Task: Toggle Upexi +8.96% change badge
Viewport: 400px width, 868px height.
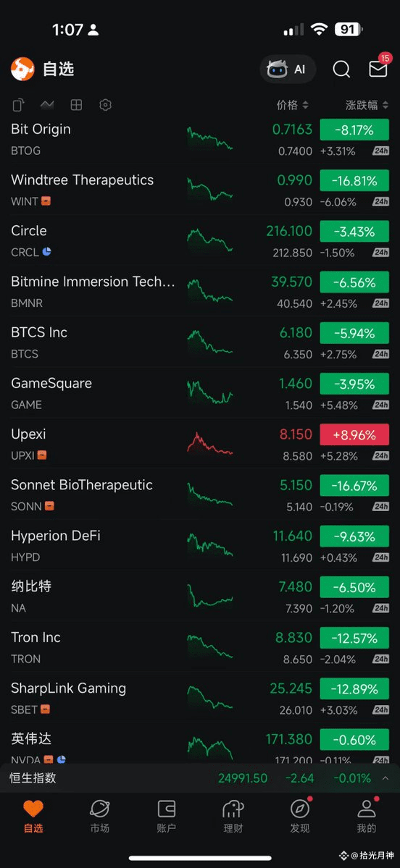Action: [x=354, y=434]
